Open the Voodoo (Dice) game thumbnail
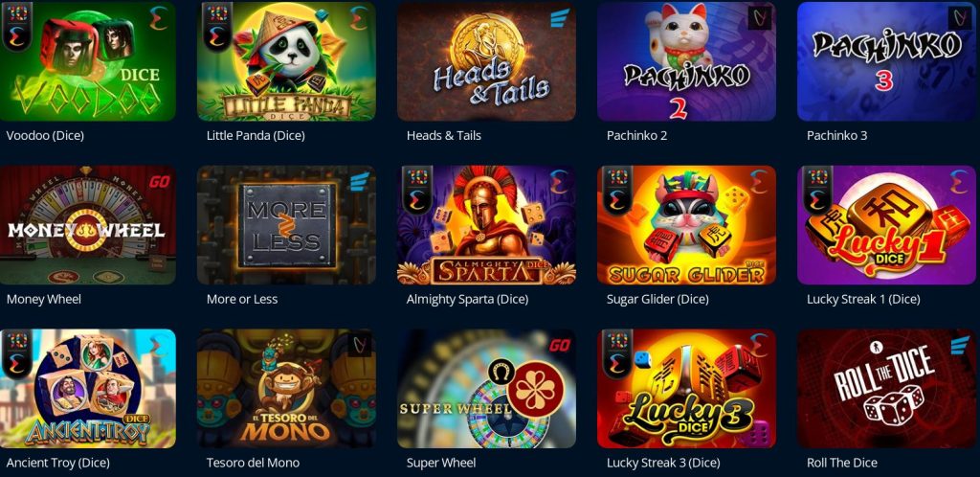Viewport: 980px width, 477px height. 87,61
